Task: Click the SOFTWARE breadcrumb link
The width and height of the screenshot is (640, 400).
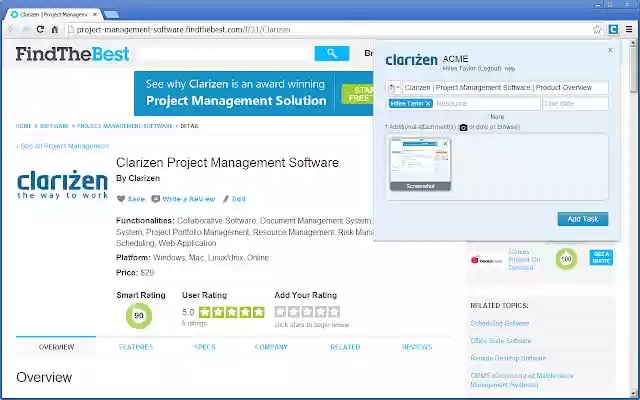Action: (54, 126)
